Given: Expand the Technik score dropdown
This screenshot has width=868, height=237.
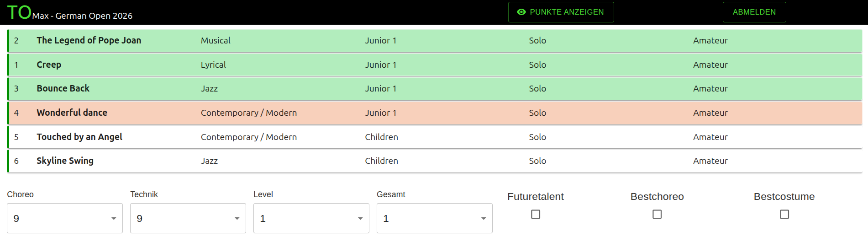Looking at the screenshot, I should pyautogui.click(x=188, y=218).
